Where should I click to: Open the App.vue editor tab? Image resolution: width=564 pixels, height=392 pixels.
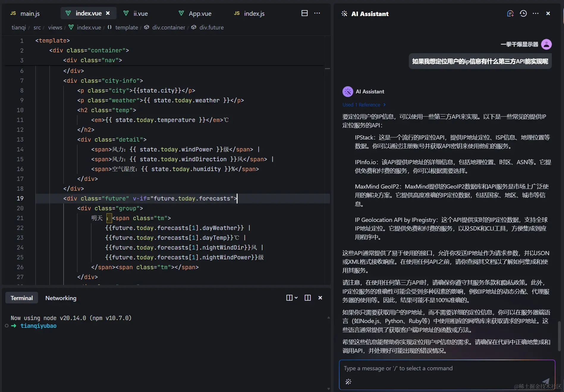(x=195, y=13)
